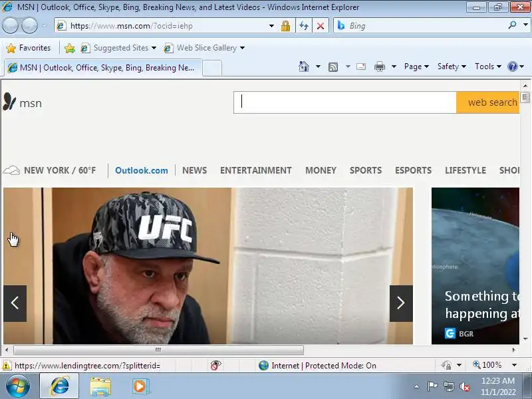
Task: Click the red Stop loading button
Action: click(321, 26)
